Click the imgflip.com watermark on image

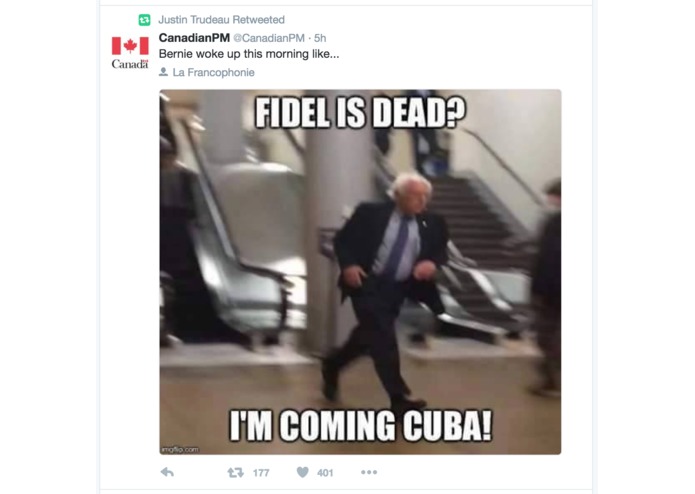[x=180, y=449]
